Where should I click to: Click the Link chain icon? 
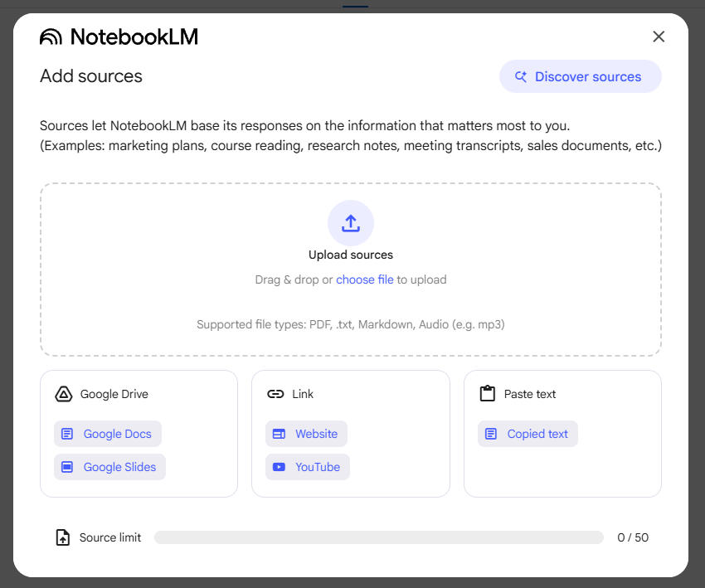275,394
